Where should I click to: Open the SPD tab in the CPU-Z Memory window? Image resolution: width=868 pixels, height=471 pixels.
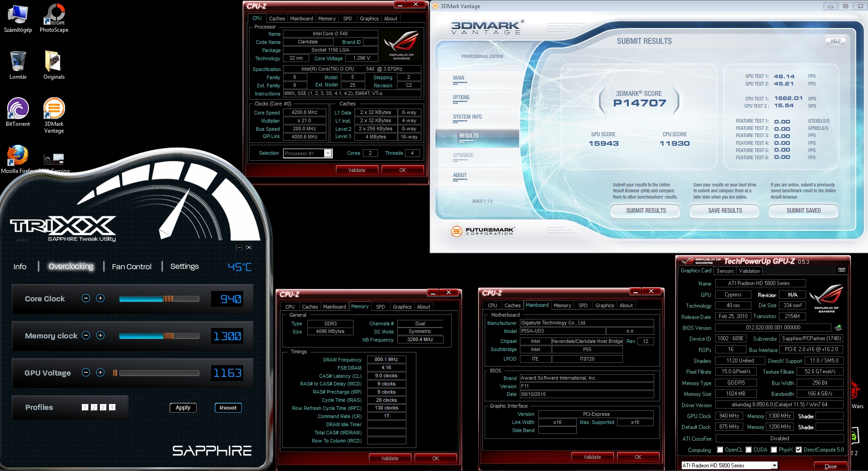click(x=381, y=307)
